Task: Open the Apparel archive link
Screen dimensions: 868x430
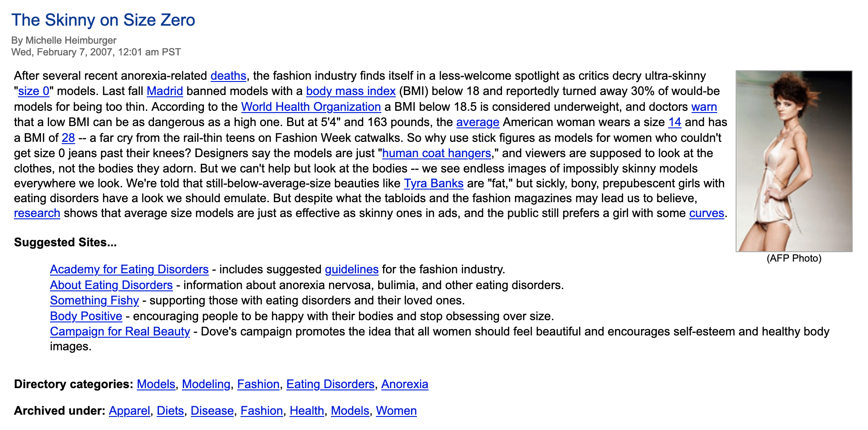Action: (x=129, y=411)
